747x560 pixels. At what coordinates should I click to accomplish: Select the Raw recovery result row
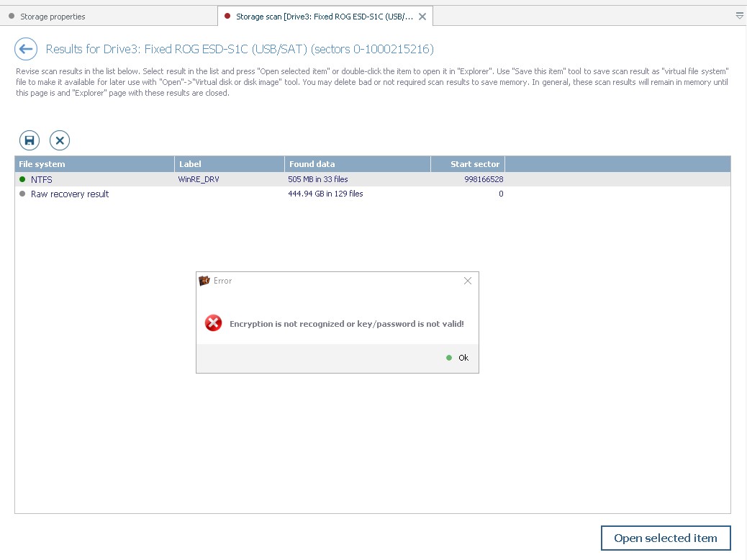click(373, 194)
